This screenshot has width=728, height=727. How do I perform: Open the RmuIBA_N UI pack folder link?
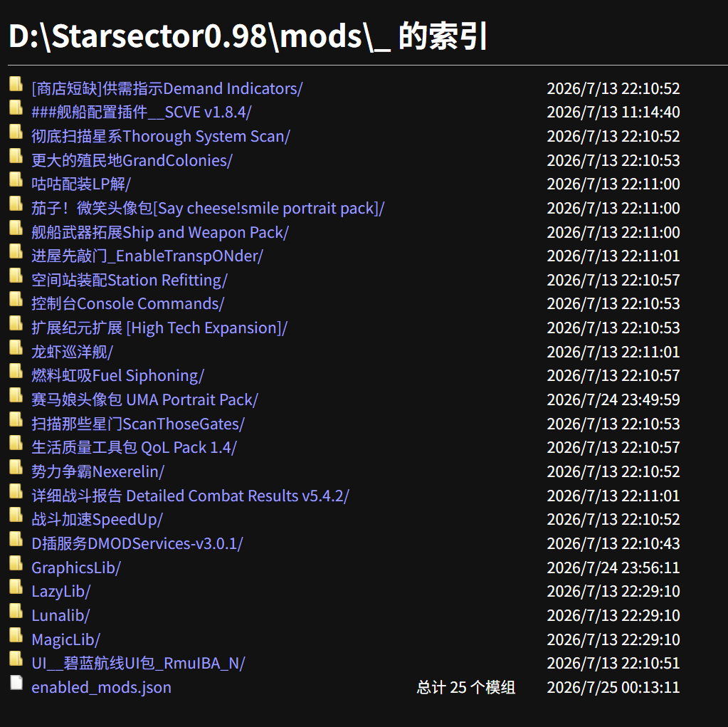(x=138, y=664)
